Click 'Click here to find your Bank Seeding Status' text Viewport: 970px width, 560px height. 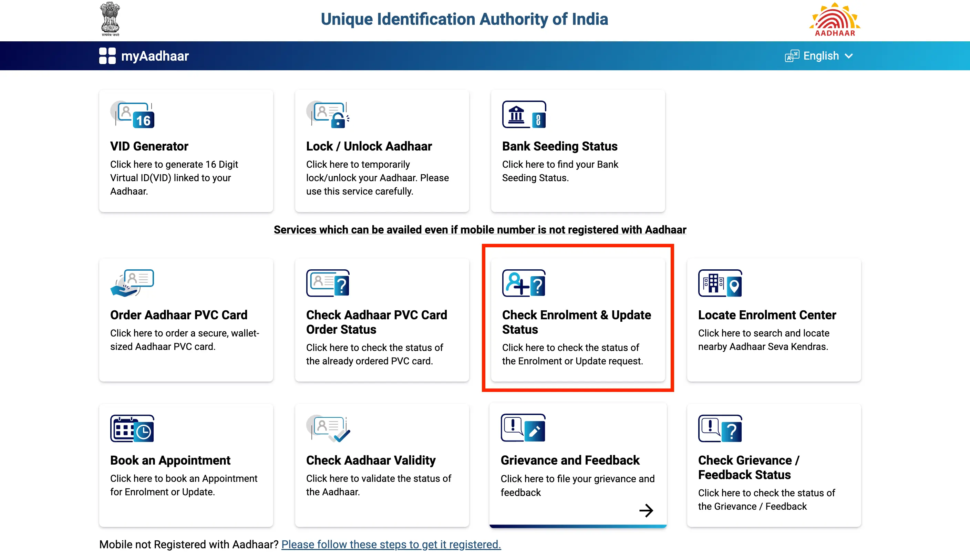coord(560,171)
